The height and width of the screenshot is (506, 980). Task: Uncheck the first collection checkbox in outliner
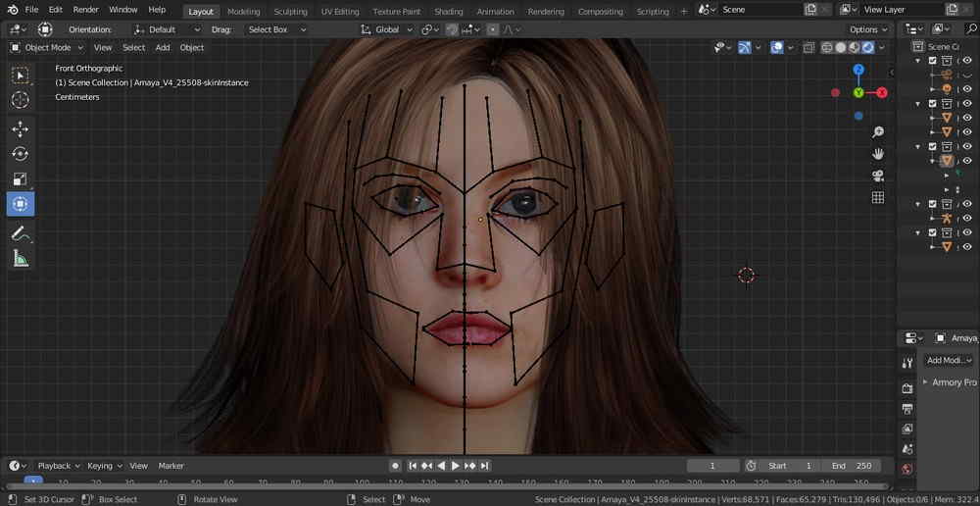tap(932, 61)
